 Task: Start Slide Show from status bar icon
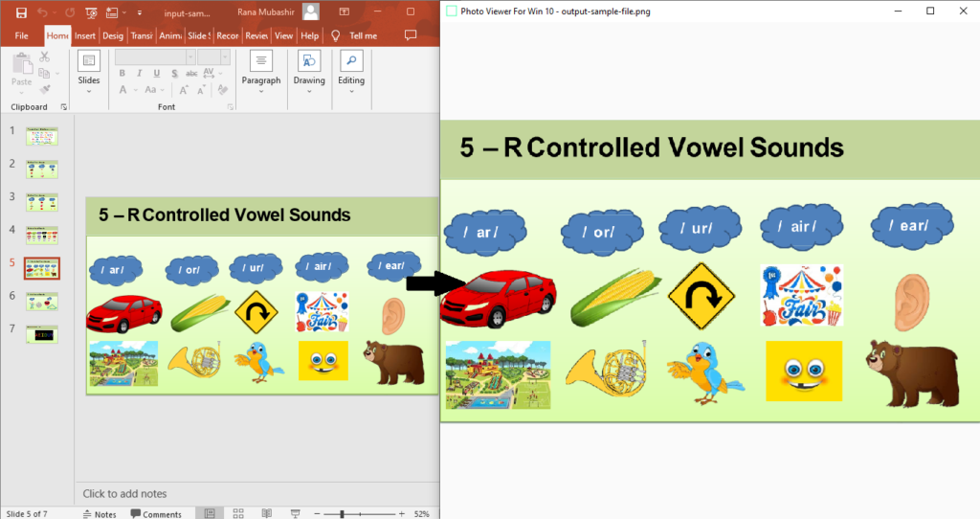pos(295,513)
